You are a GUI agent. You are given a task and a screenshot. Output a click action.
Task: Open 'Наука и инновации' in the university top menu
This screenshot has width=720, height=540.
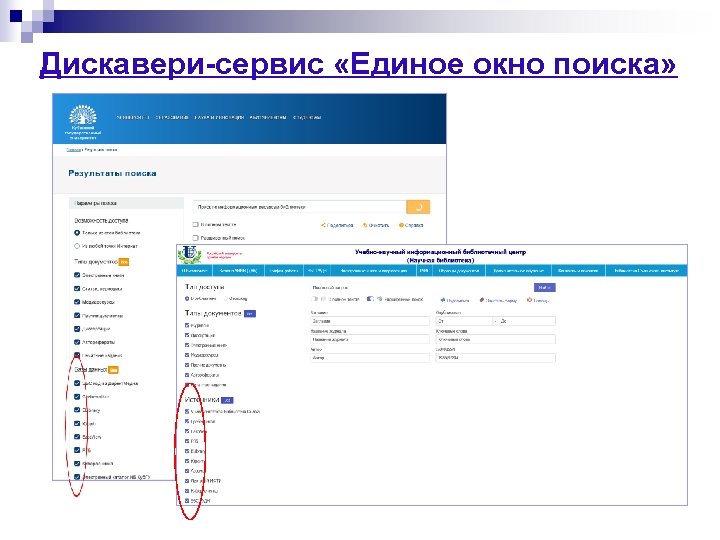(x=219, y=118)
